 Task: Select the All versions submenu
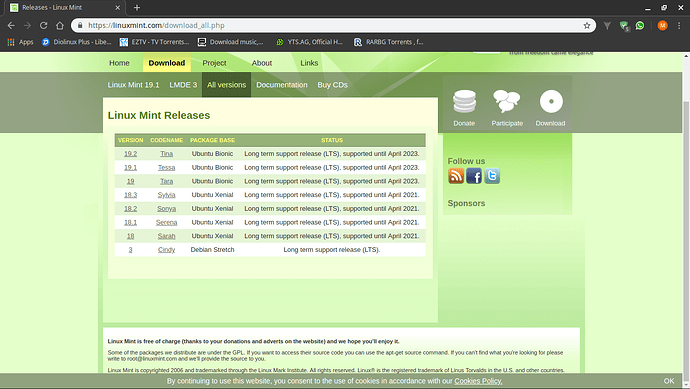pos(226,84)
